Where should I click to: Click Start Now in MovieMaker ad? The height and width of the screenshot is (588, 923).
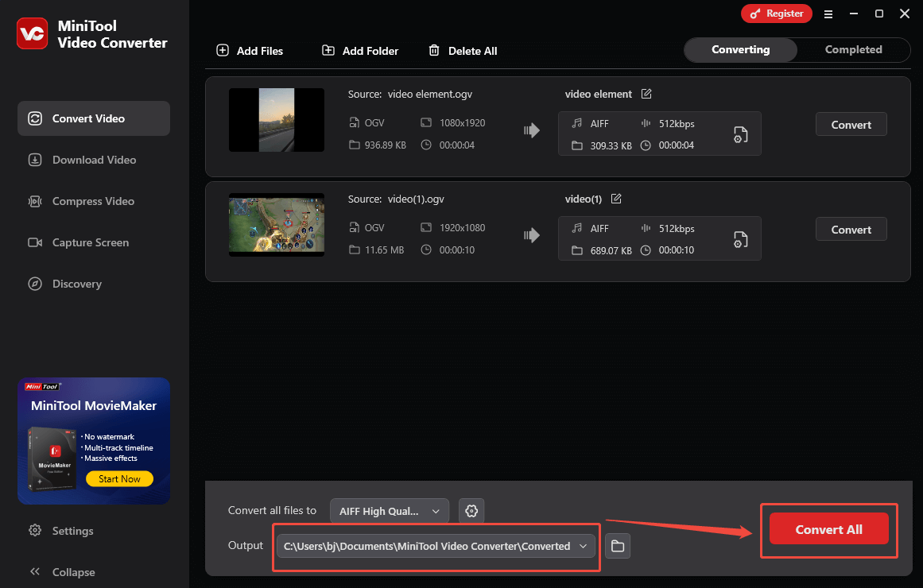coord(119,479)
